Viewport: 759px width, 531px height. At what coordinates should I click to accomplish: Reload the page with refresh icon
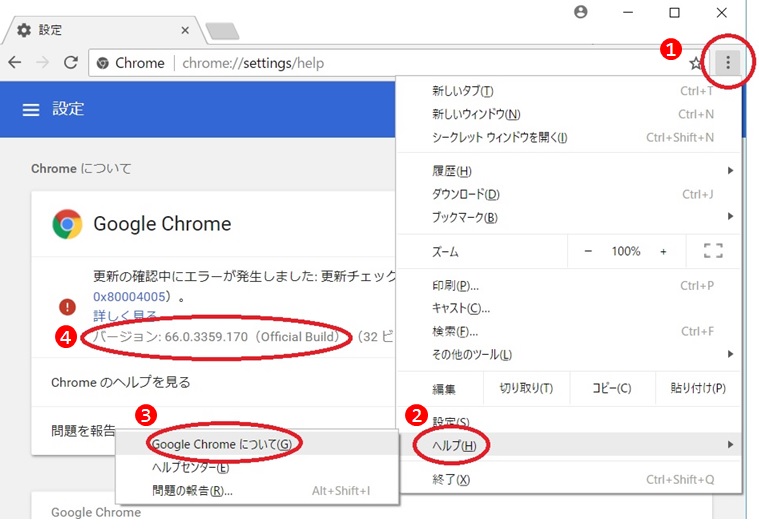pos(71,62)
